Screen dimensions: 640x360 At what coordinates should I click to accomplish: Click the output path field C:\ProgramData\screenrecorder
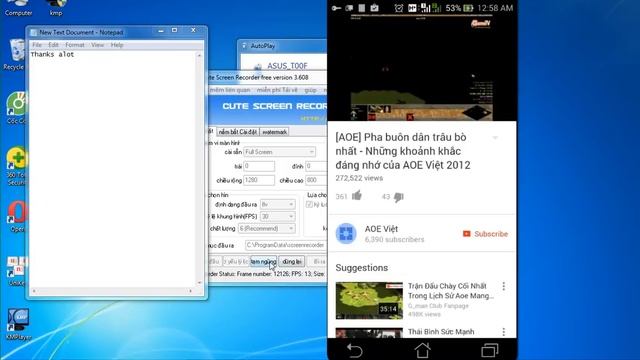coord(286,245)
